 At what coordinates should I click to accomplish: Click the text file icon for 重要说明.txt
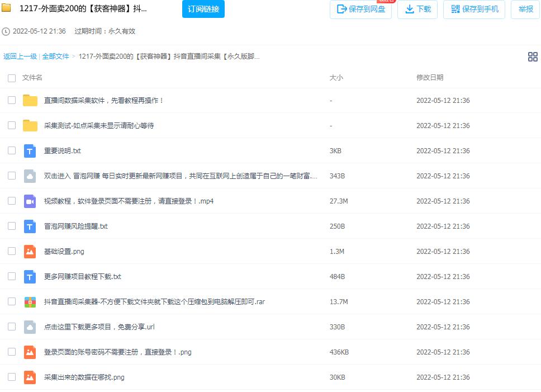pyautogui.click(x=30, y=151)
